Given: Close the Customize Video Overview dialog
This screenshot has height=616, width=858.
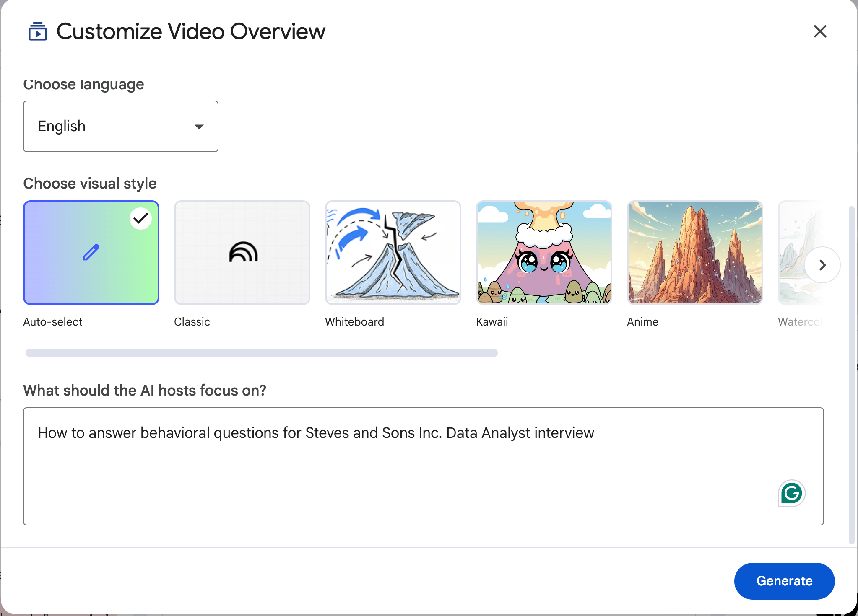Looking at the screenshot, I should pos(820,31).
